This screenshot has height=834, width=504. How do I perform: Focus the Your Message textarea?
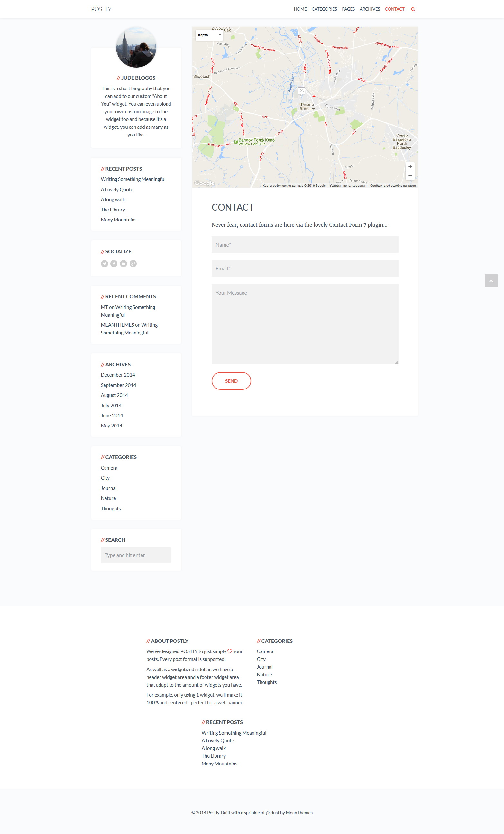305,324
